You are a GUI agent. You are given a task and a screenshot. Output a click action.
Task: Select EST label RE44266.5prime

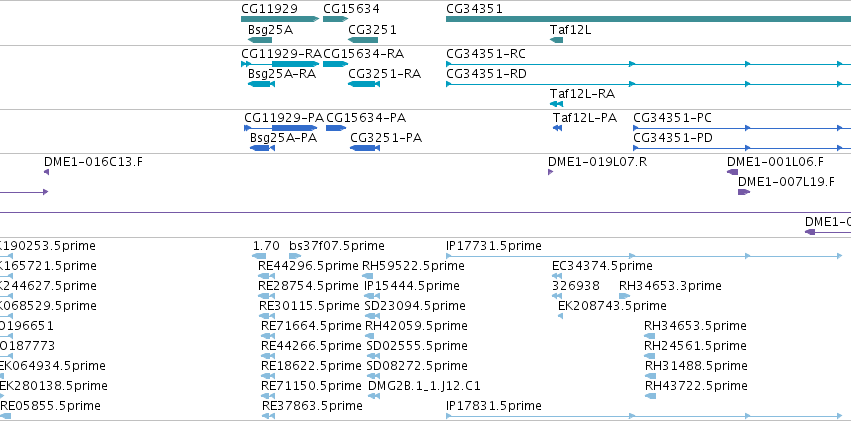click(x=312, y=346)
